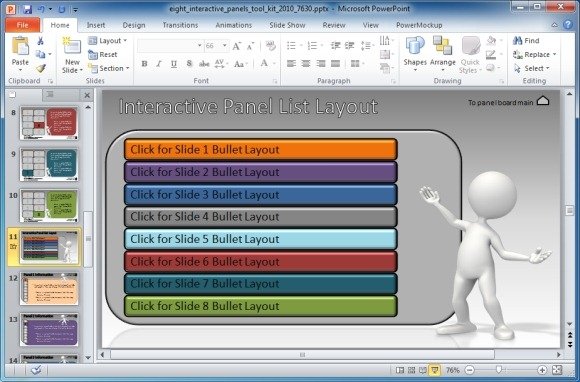The height and width of the screenshot is (382, 580).
Task: Switch to Normal view icon in status bar
Action: tap(400, 370)
